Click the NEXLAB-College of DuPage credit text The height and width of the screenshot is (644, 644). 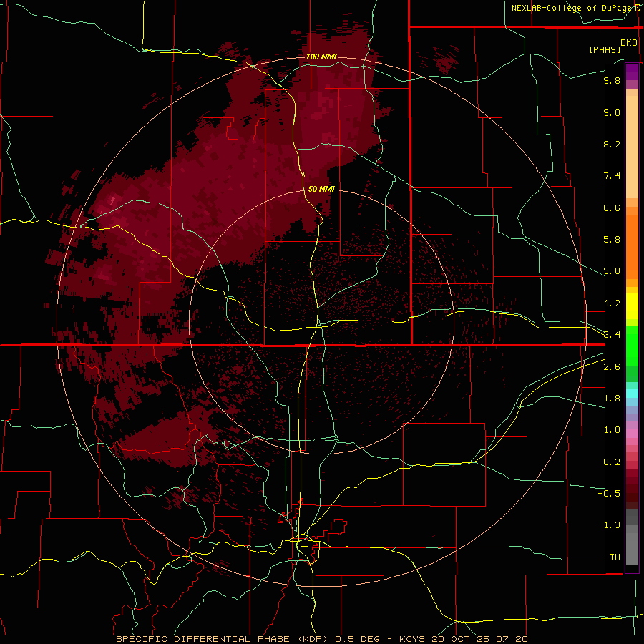tap(572, 8)
